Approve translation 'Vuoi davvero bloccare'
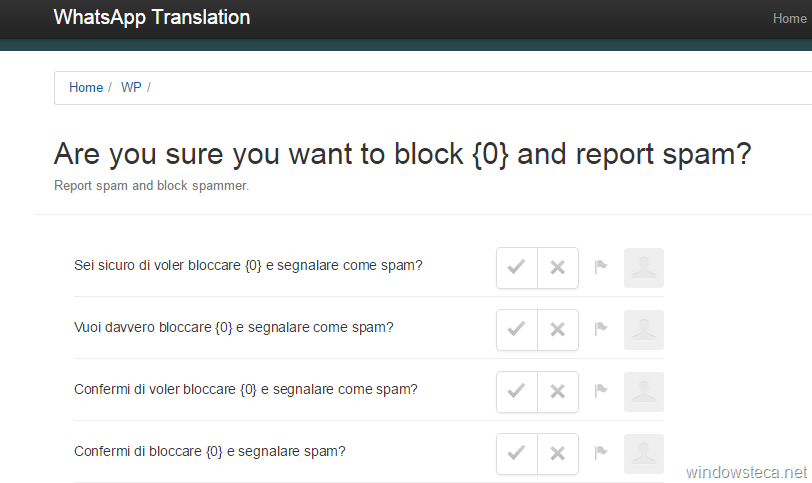This screenshot has height=483, width=812. coord(517,330)
